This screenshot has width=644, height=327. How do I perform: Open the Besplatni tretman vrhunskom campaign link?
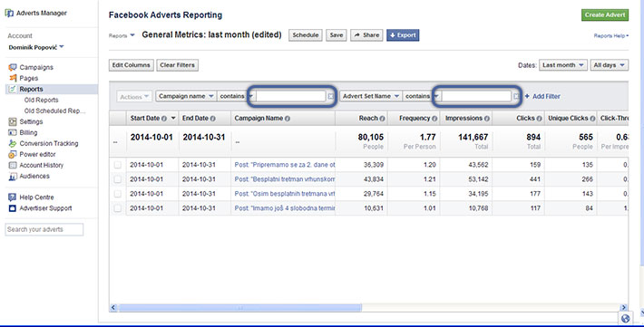285,179
